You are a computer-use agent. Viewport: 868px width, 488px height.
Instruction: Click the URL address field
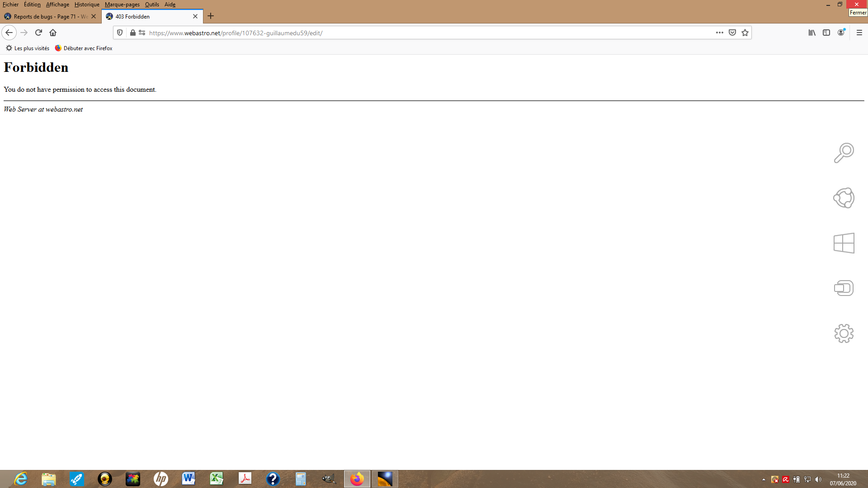407,33
